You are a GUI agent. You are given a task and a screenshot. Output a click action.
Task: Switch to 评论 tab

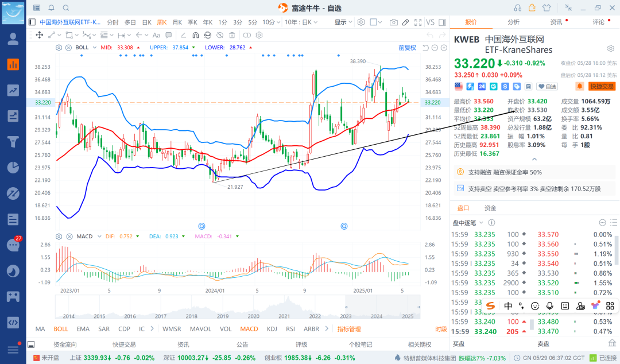coord(598,22)
